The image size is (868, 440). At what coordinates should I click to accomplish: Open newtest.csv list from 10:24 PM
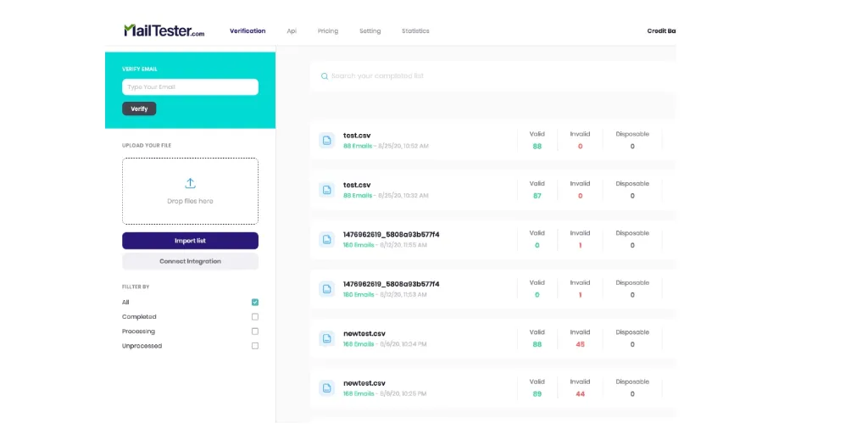[364, 333]
